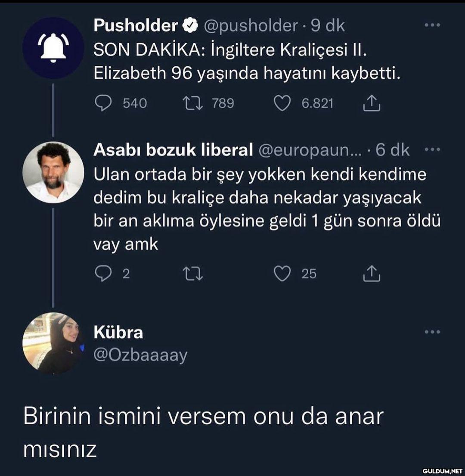Reply to the Pusholder tweet
This screenshot has width=465, height=476.
click(x=103, y=104)
